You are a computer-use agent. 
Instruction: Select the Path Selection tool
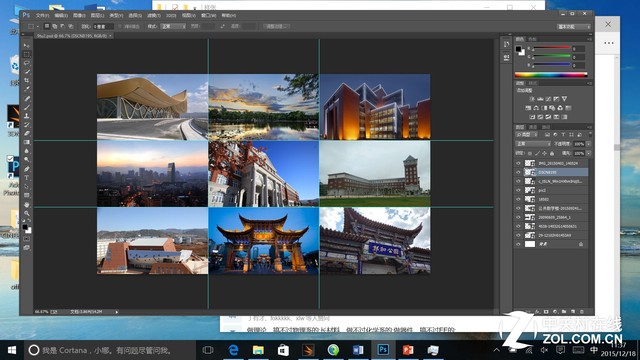[27, 187]
